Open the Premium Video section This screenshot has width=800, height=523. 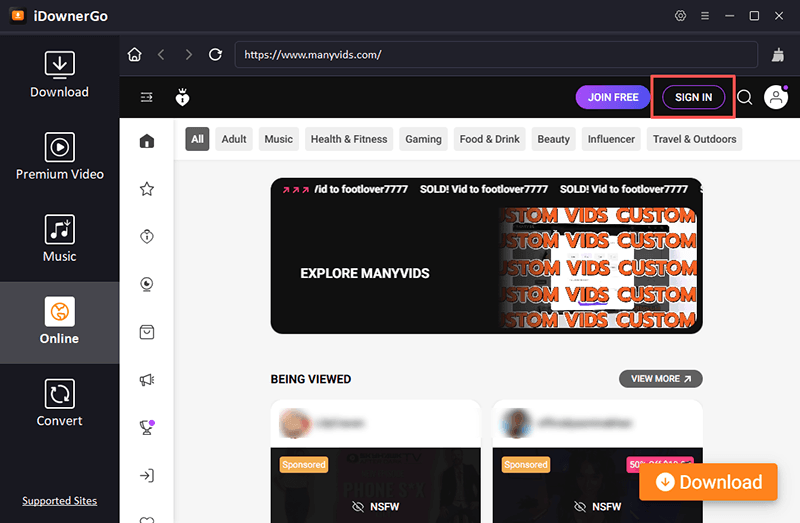coord(59,157)
